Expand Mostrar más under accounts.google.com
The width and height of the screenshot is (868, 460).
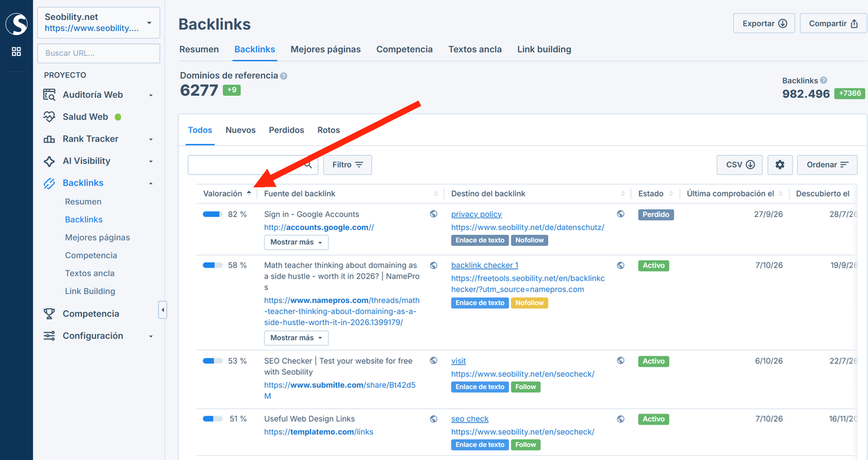[296, 243]
